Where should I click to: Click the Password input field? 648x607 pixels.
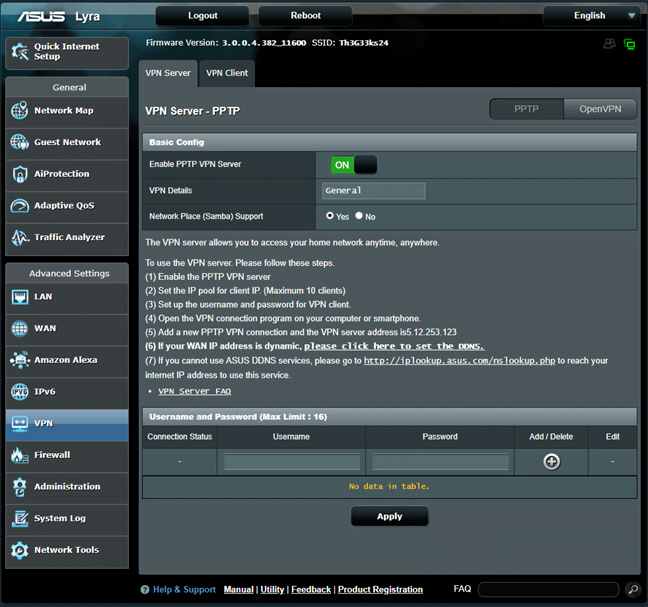440,462
